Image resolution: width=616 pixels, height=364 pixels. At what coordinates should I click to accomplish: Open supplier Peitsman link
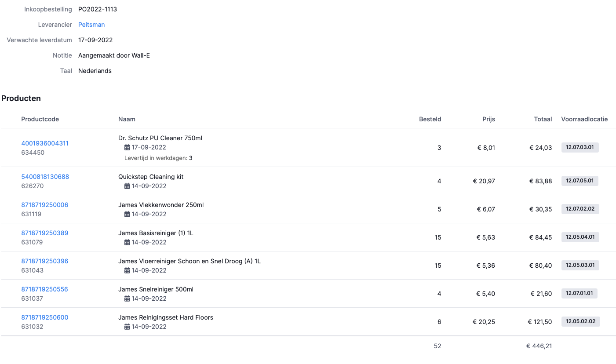click(x=91, y=25)
